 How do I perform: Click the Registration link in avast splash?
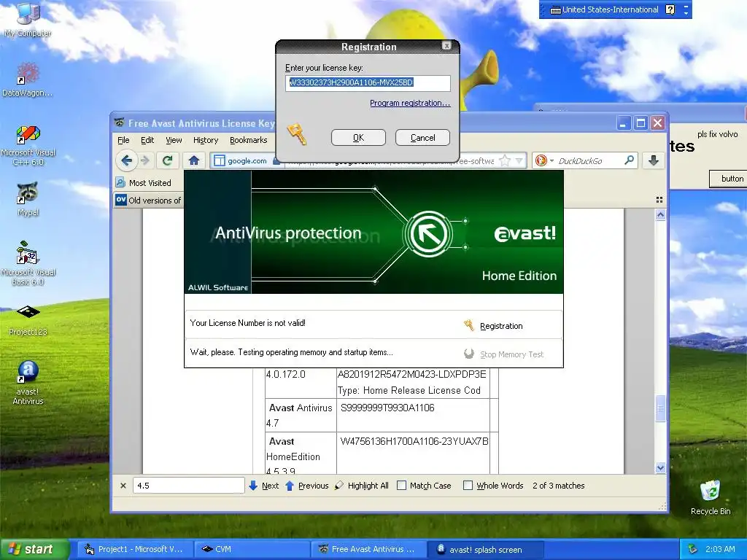point(501,326)
